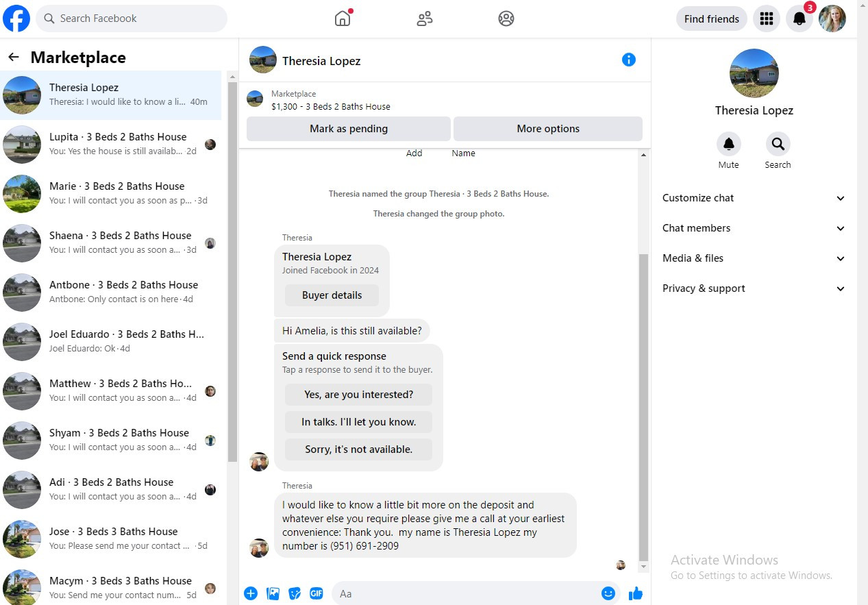The image size is (868, 605).
Task: Open large Theresia Lopez profile photo in right panel
Action: [754, 73]
